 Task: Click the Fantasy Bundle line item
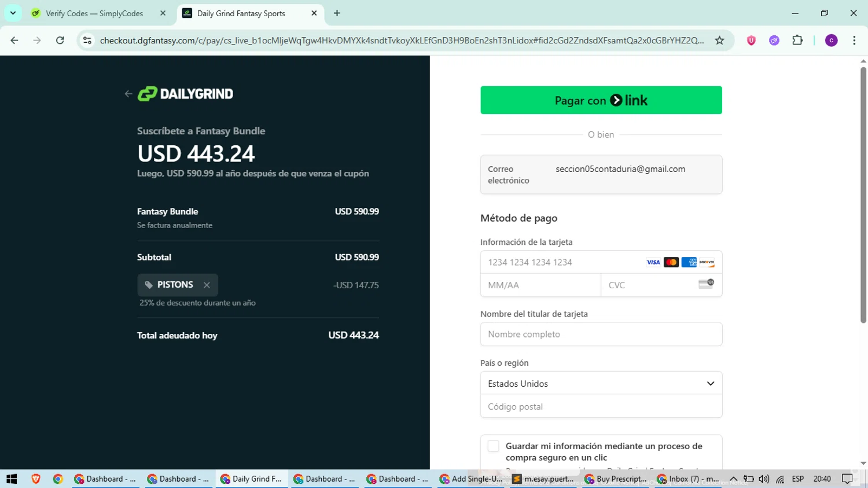pos(258,218)
